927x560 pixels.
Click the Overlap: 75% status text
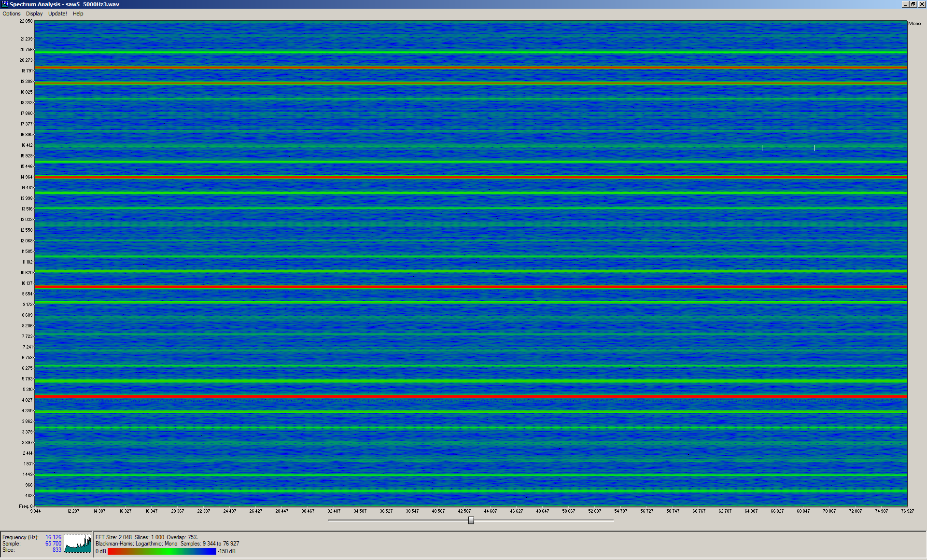[x=182, y=537]
